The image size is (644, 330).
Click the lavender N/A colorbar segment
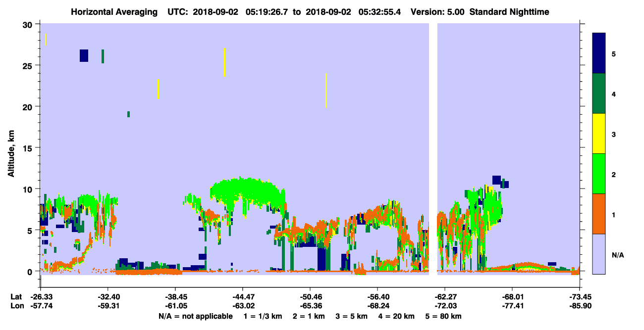pos(599,254)
